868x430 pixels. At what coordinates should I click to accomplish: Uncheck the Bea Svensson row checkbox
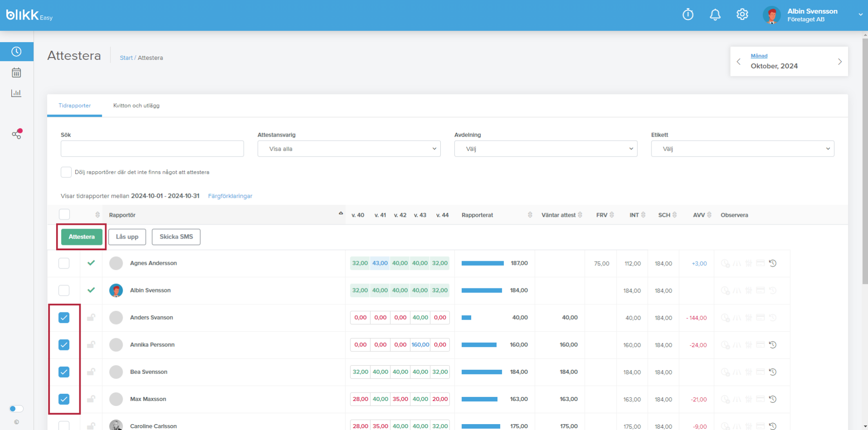(x=64, y=372)
